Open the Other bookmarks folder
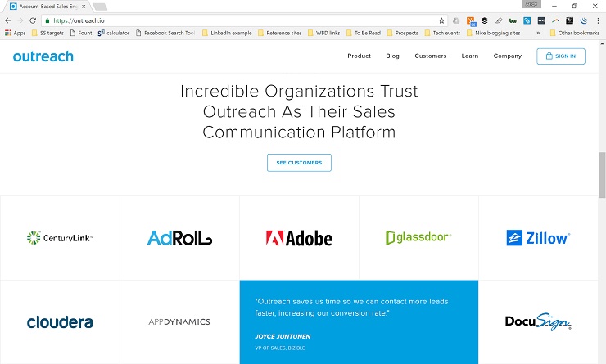 [575, 33]
